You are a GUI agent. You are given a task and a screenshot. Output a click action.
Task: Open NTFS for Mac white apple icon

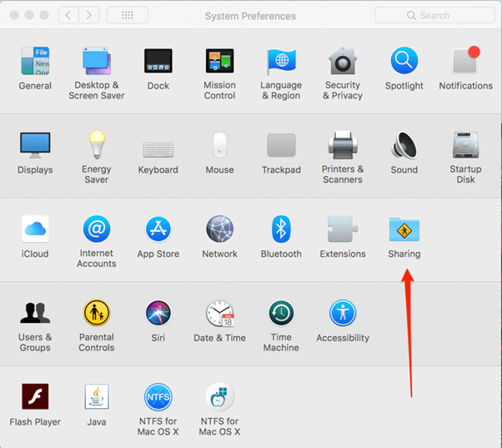[219, 397]
